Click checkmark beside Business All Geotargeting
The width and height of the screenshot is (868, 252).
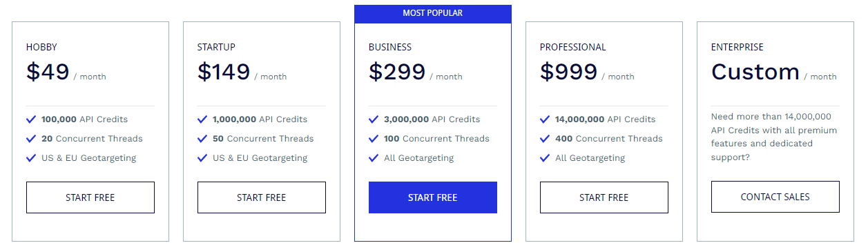click(374, 158)
